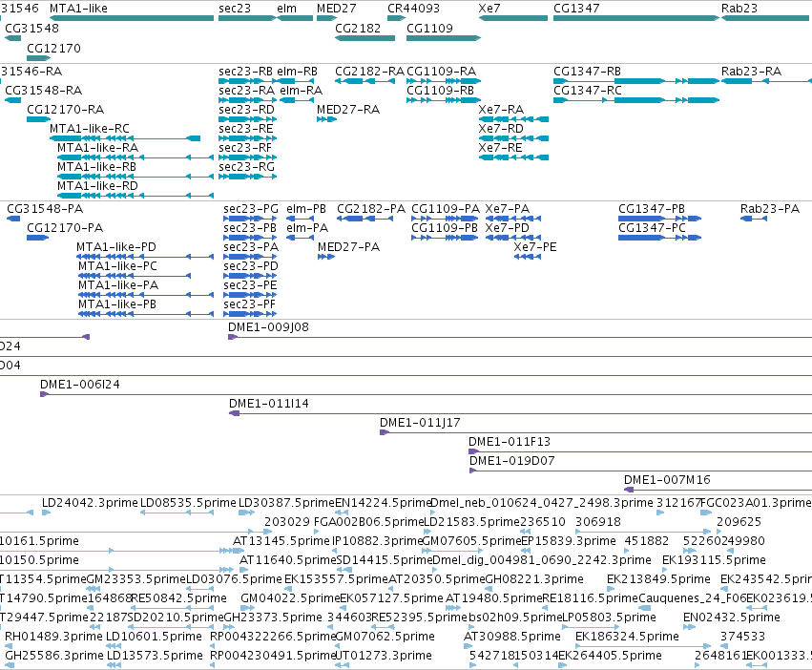
Task: Select transcript CG1109-RA
Action: click(x=444, y=81)
